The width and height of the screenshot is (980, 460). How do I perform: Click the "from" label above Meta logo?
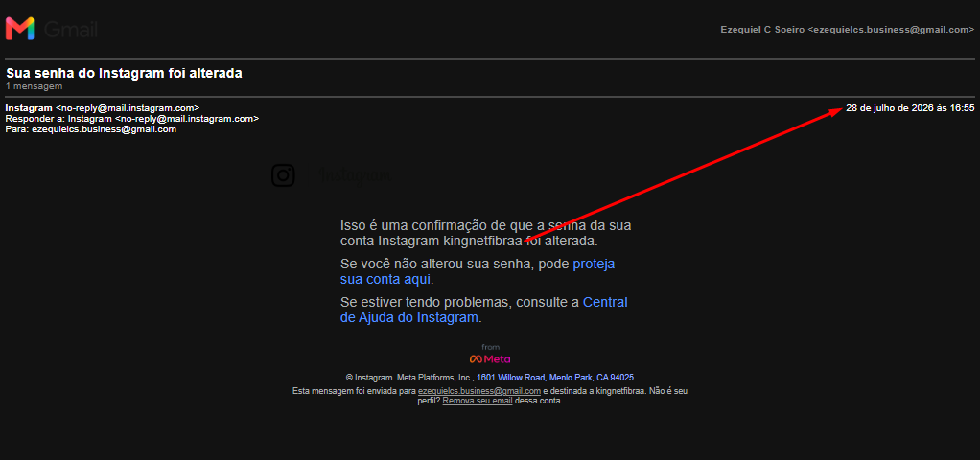[491, 347]
